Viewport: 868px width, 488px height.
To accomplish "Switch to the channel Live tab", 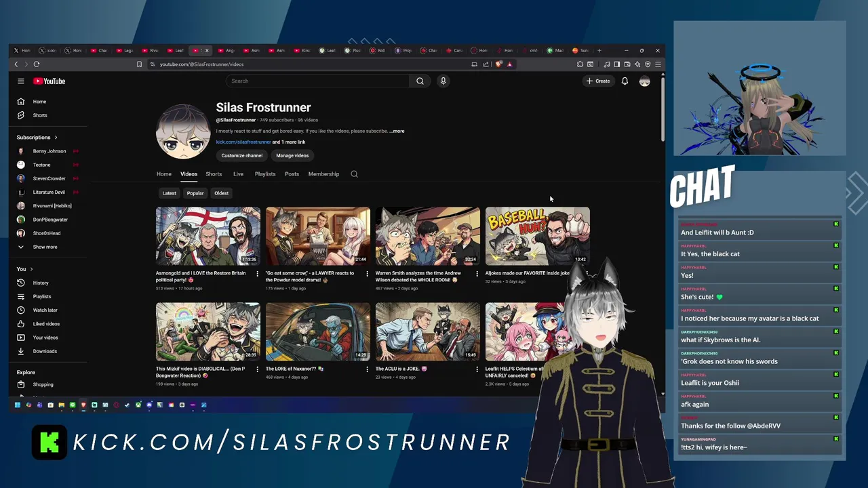I will click(238, 174).
